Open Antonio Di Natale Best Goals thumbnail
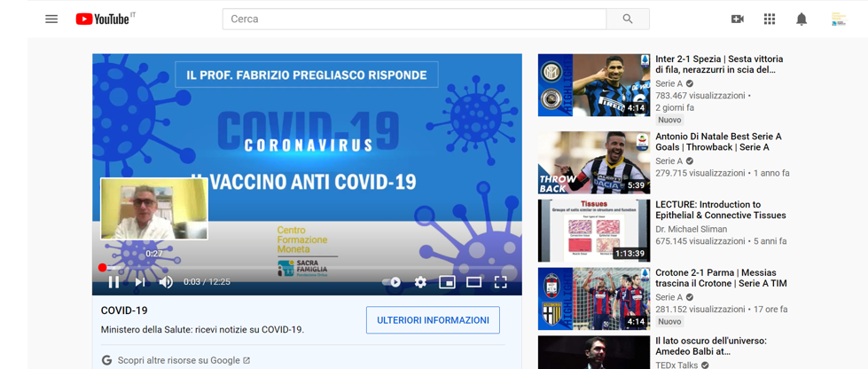The image size is (868, 369). (x=594, y=162)
